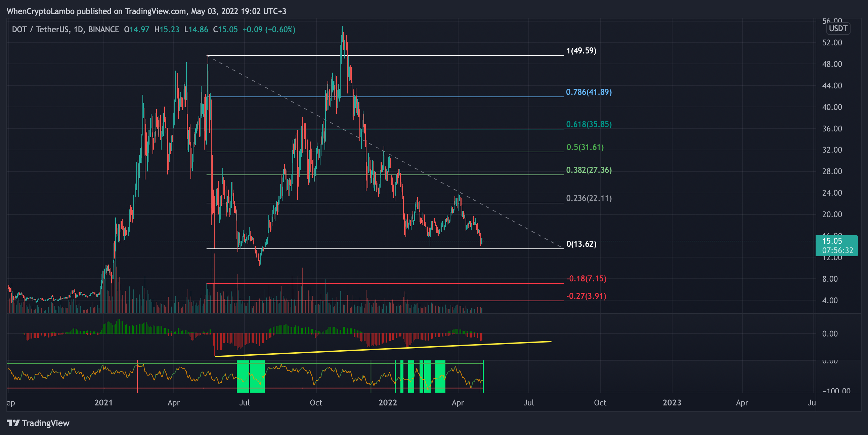Click the TradingView logo at bottom left
868x435 pixels.
(38, 423)
